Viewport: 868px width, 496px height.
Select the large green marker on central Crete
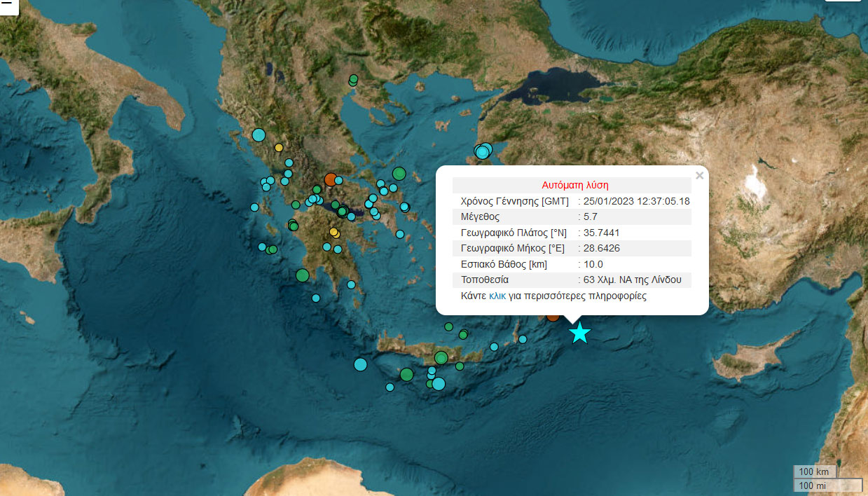[x=441, y=358]
